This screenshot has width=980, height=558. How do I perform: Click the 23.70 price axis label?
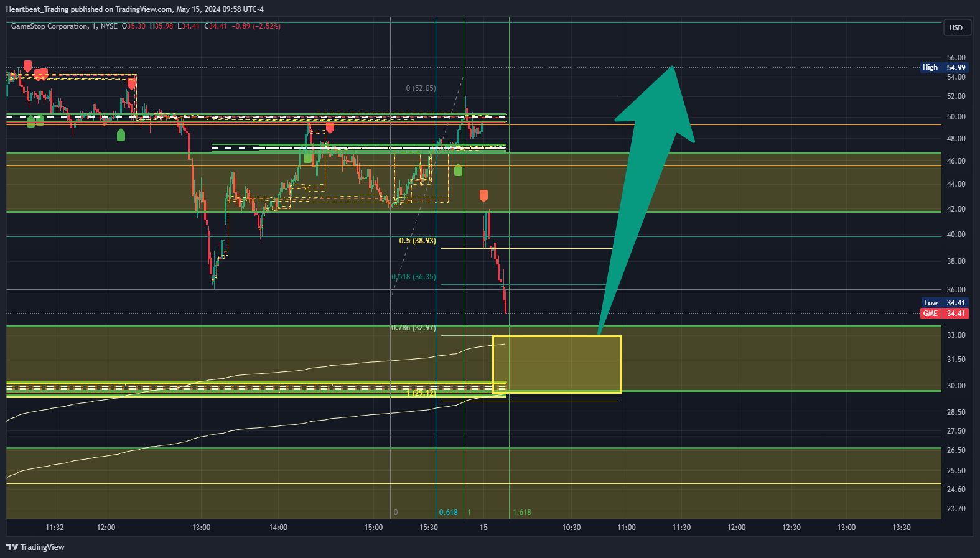click(956, 509)
